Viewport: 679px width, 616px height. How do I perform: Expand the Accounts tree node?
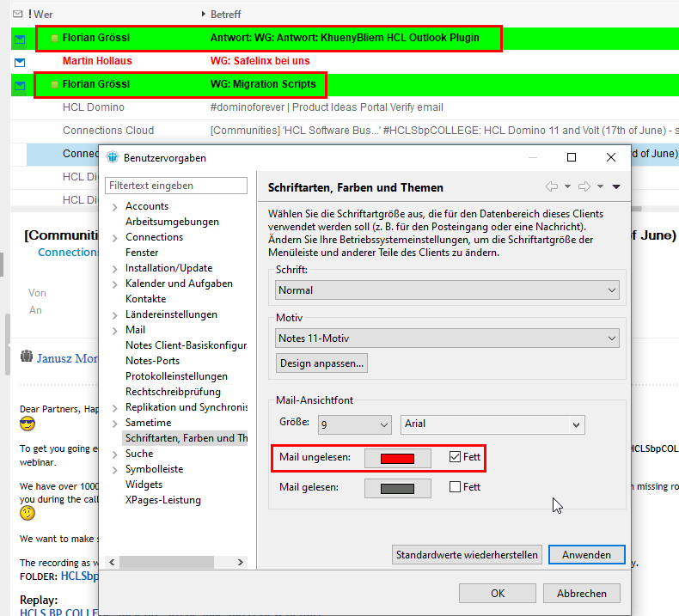point(115,207)
